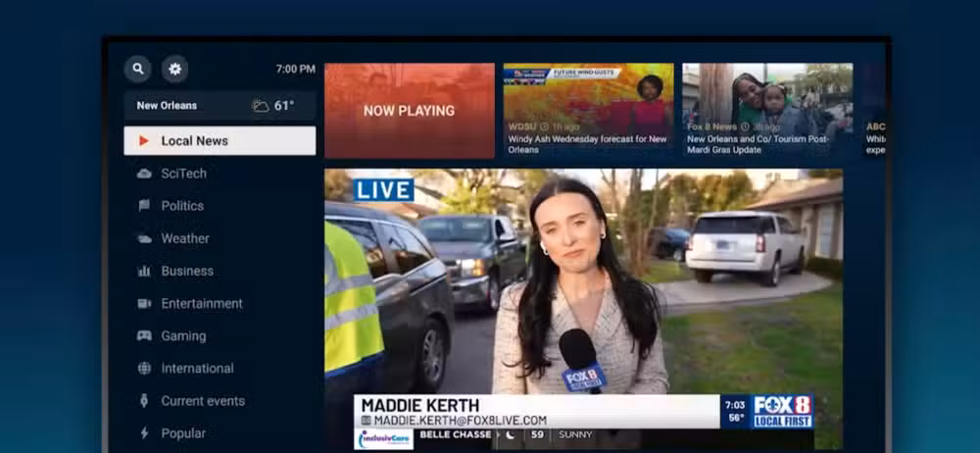Click the partly cloudy weather icon
The image size is (980, 453).
(260, 106)
